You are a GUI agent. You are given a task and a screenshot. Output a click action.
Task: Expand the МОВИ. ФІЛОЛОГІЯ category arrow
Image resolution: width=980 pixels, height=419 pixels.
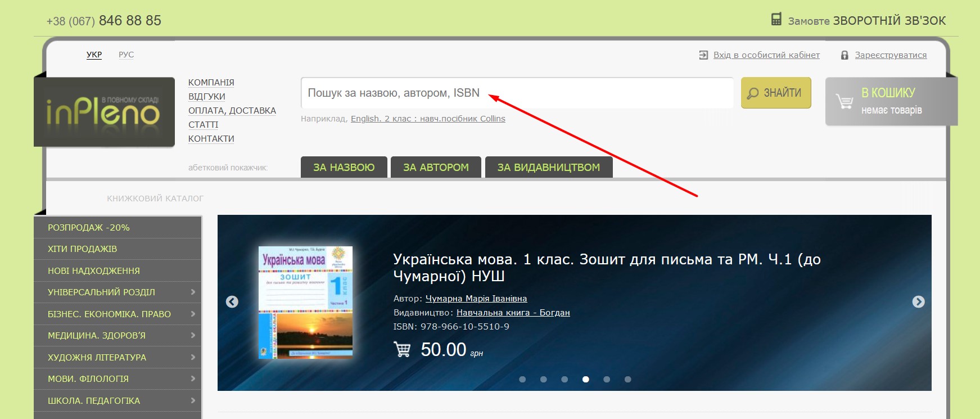tap(193, 379)
